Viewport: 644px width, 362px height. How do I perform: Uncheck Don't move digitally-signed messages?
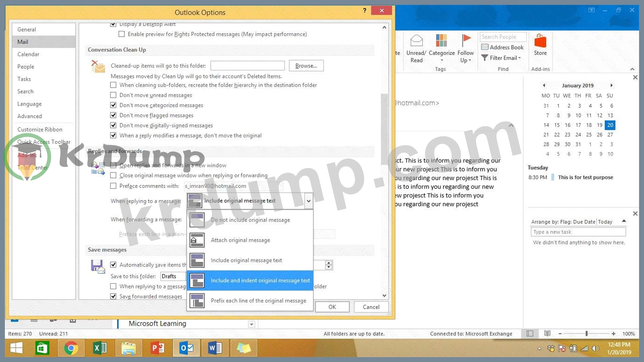click(x=113, y=125)
